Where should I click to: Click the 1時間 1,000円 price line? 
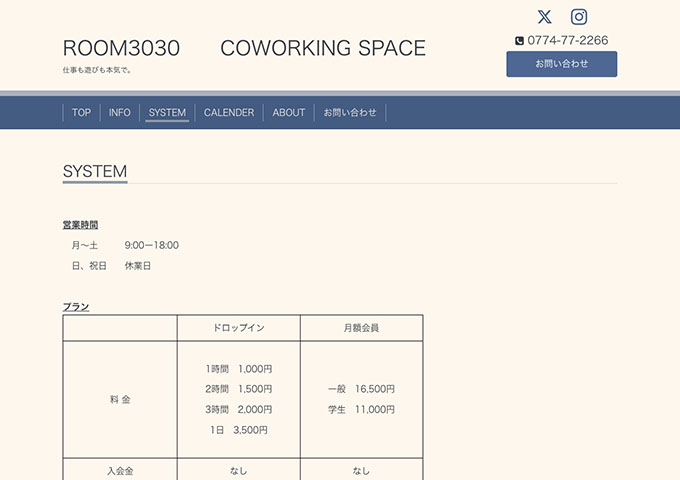[x=239, y=369]
